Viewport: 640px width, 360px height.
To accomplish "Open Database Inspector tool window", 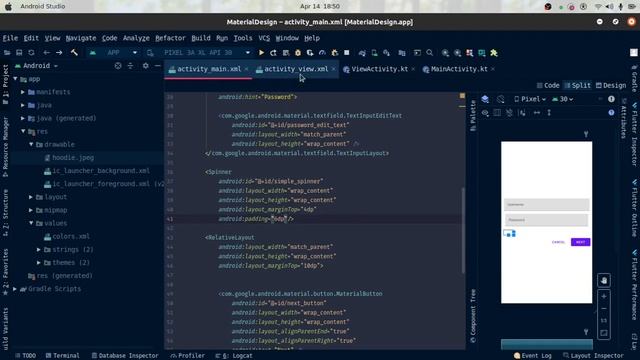I will tap(124, 356).
